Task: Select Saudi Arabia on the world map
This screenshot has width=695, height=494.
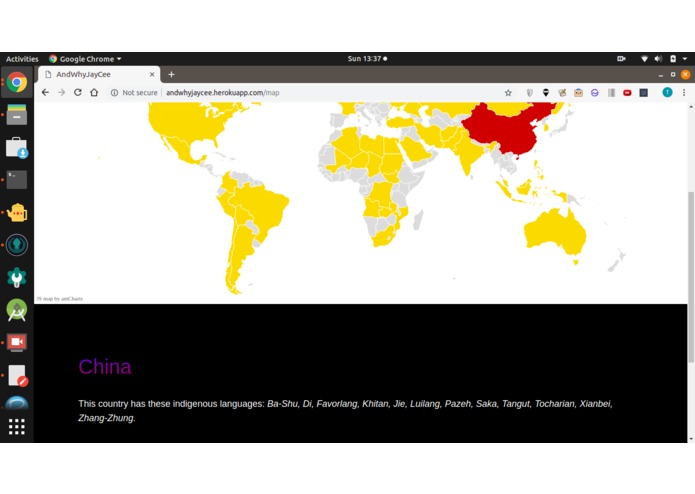Action: coord(416,148)
